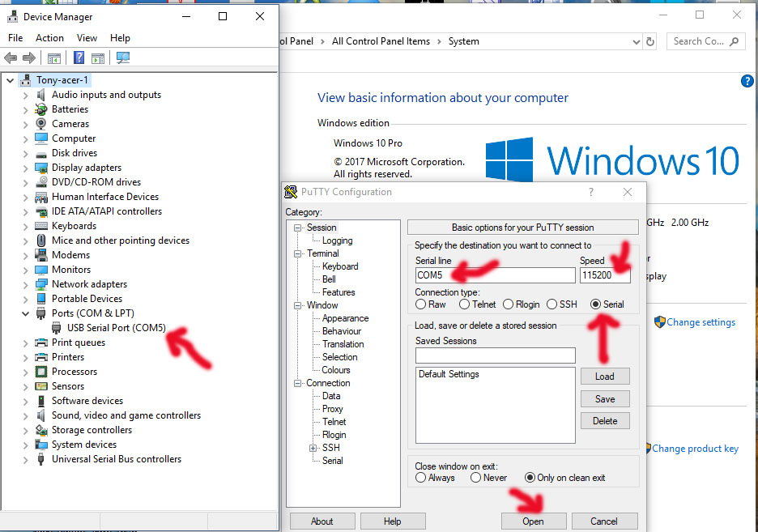Toggle the Show/Hide Console Tree toolbar icon
This screenshot has width=758, height=532.
(54, 58)
